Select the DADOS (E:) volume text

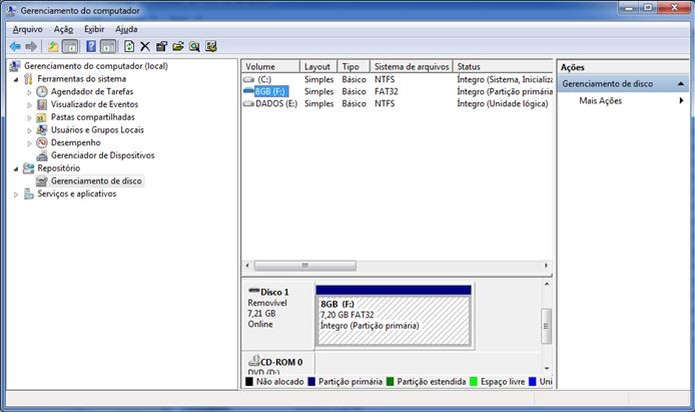coord(276,104)
